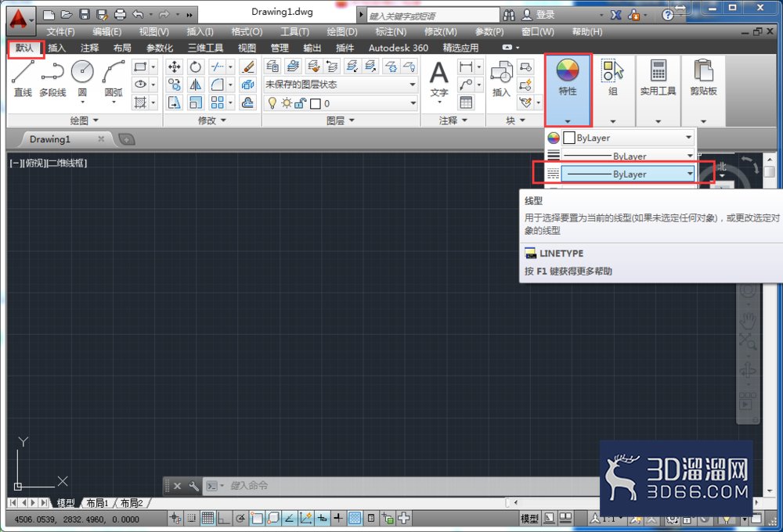The image size is (783, 532).
Task: Toggle Polar tracking in status bar
Action: click(240, 519)
